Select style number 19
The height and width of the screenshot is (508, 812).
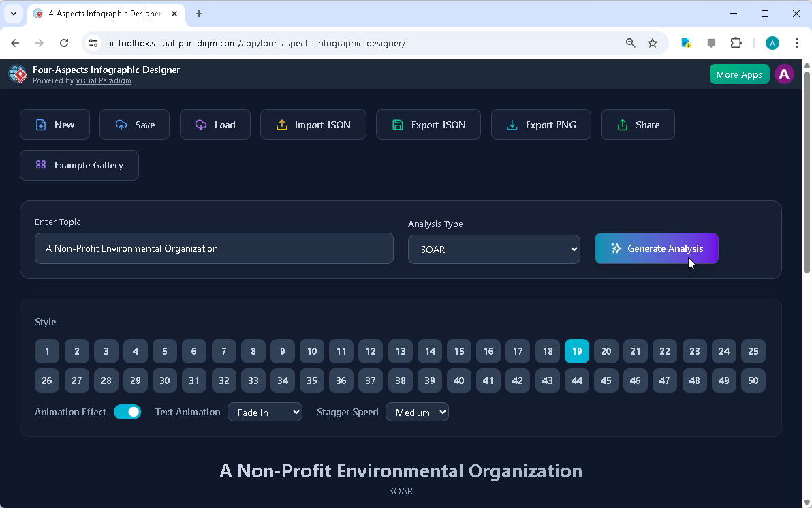[x=576, y=350]
